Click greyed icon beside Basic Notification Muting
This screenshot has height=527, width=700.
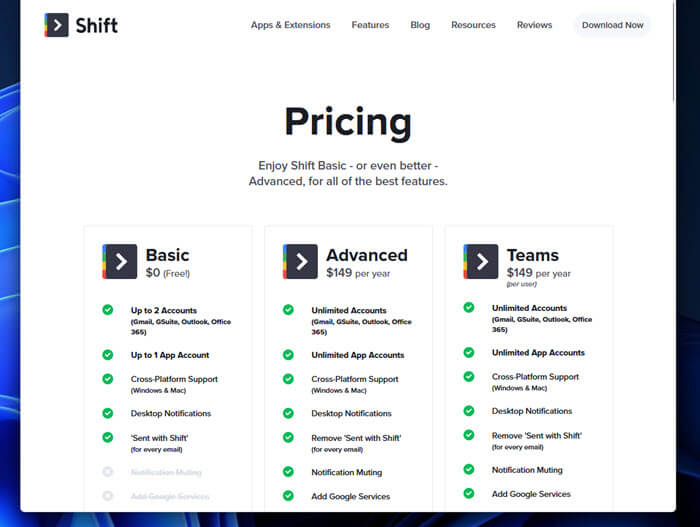pos(108,472)
